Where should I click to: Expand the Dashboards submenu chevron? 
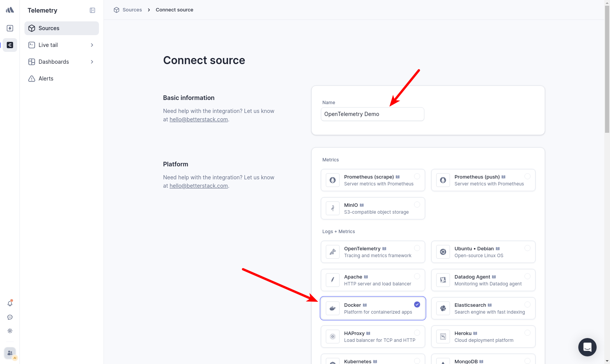92,62
